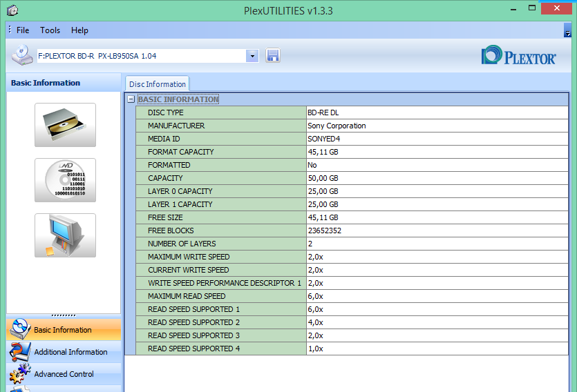Select the FREE BLOCKS row label
577x392 pixels.
pyautogui.click(x=221, y=231)
